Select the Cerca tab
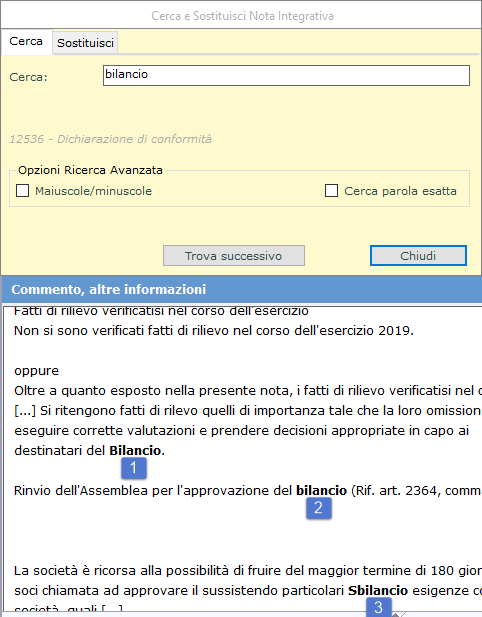Screen dimensions: 482x617 coord(26,41)
